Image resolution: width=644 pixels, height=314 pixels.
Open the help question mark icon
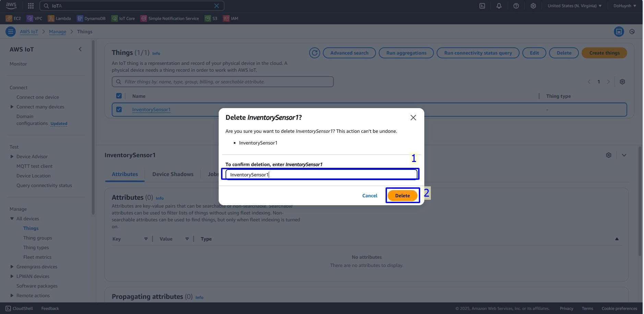(516, 6)
